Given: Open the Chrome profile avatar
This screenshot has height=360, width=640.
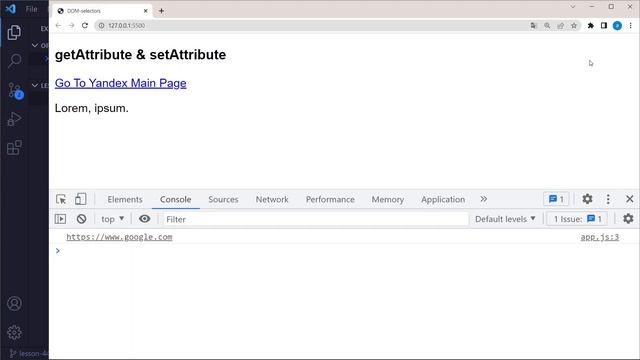Looking at the screenshot, I should pos(617,25).
